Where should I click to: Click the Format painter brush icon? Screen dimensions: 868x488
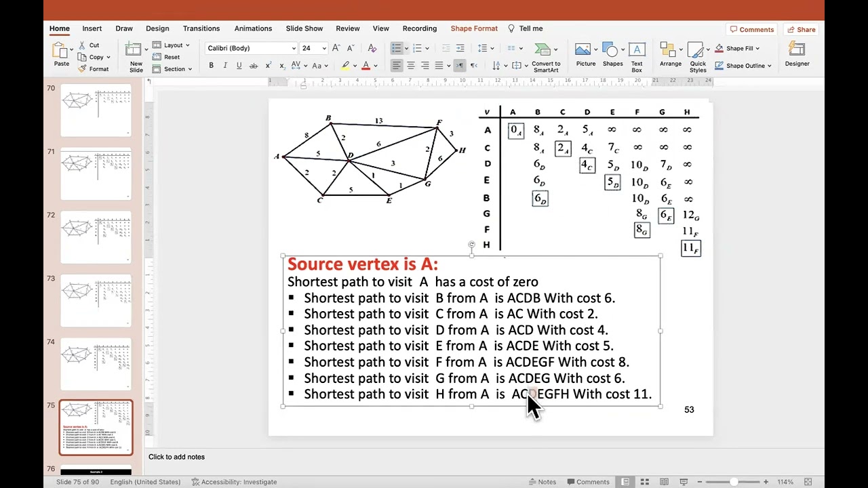(x=82, y=68)
